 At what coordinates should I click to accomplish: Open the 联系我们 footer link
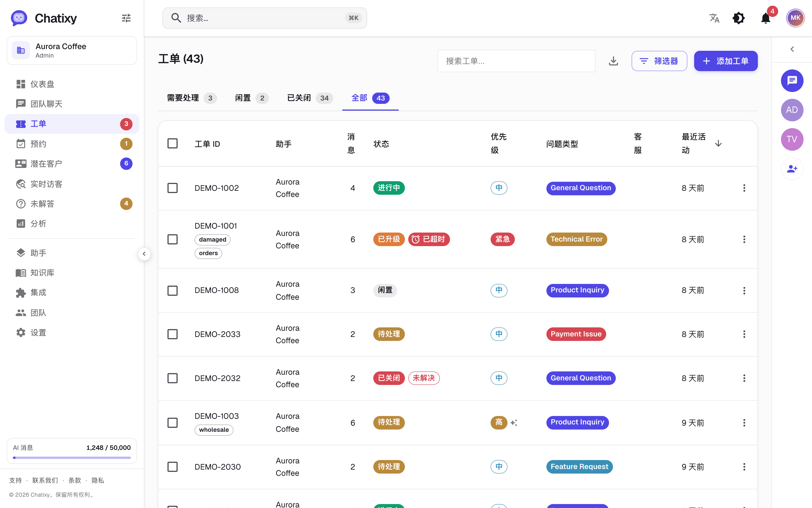pos(45,480)
